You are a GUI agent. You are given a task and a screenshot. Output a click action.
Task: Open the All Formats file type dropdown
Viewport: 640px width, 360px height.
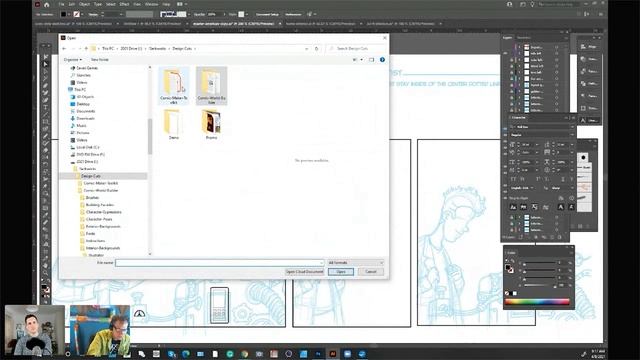click(356, 263)
